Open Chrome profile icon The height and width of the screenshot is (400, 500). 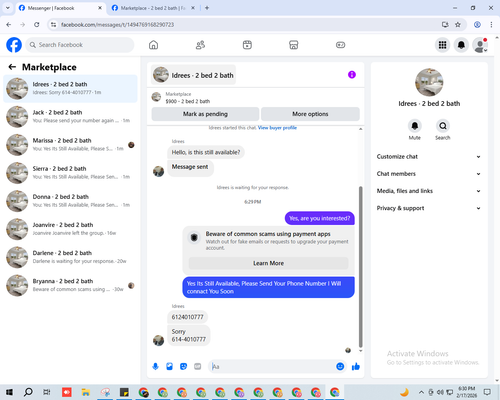(477, 24)
